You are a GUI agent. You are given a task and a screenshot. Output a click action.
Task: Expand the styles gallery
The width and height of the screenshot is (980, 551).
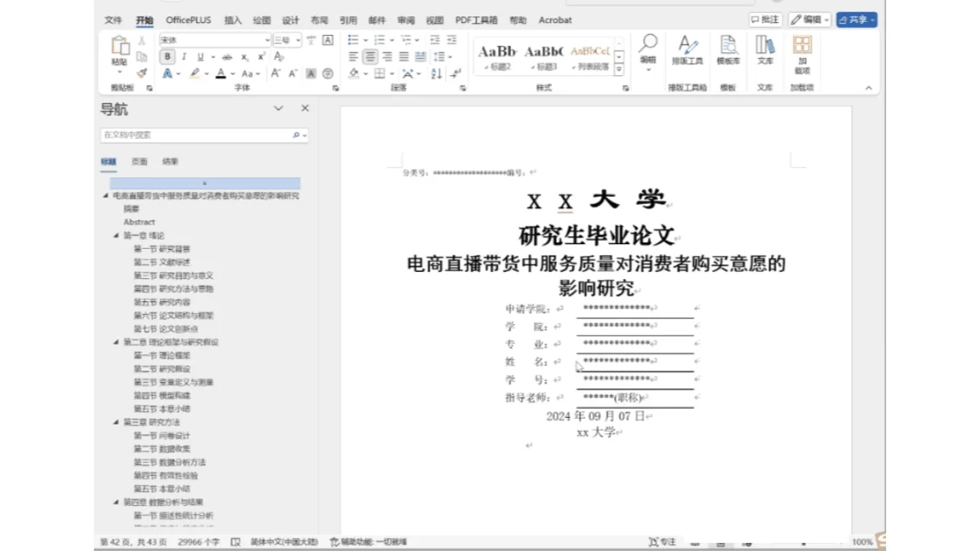[619, 69]
